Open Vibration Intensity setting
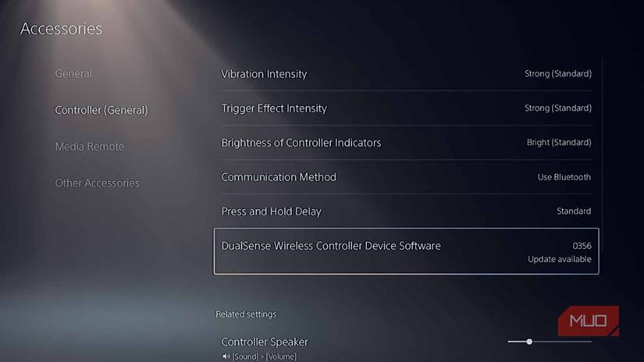This screenshot has width=644, height=362. click(x=406, y=74)
